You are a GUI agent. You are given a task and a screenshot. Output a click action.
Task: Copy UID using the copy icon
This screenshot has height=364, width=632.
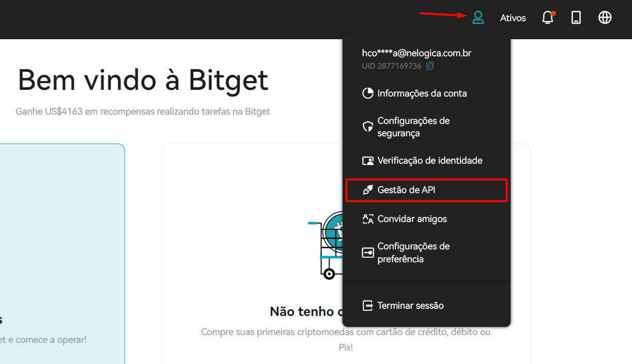click(x=430, y=66)
